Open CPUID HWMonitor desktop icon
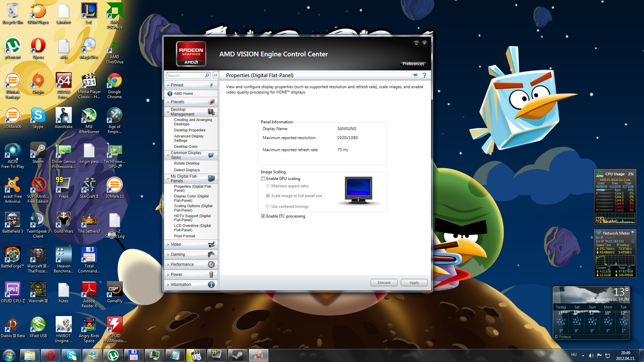644x362 pixels. click(114, 330)
